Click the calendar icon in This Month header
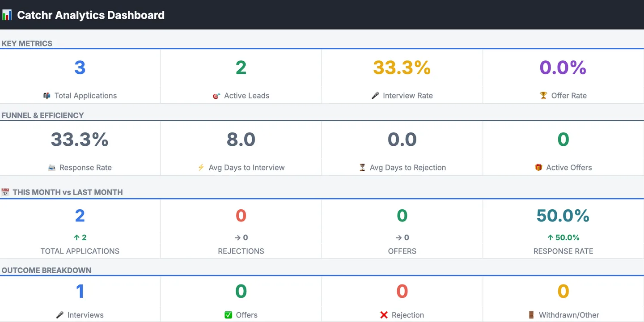This screenshot has height=322, width=644. click(x=5, y=192)
